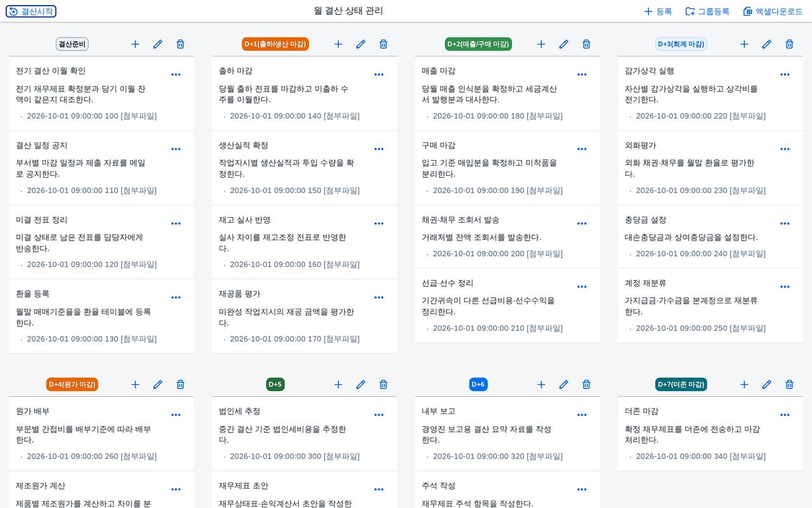Edit the D+1(출하/생산 마감) column

pos(361,44)
